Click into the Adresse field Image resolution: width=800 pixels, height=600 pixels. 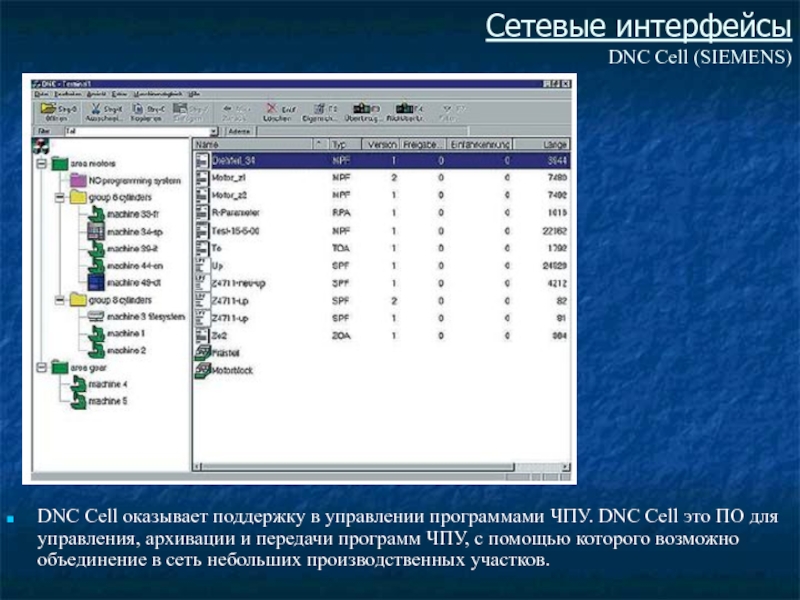click(x=361, y=131)
